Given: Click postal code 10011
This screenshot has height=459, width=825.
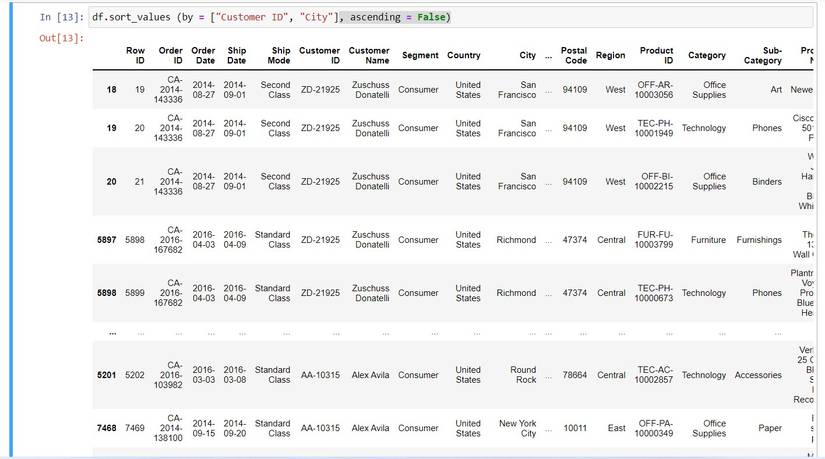Looking at the screenshot, I should click(x=575, y=428).
